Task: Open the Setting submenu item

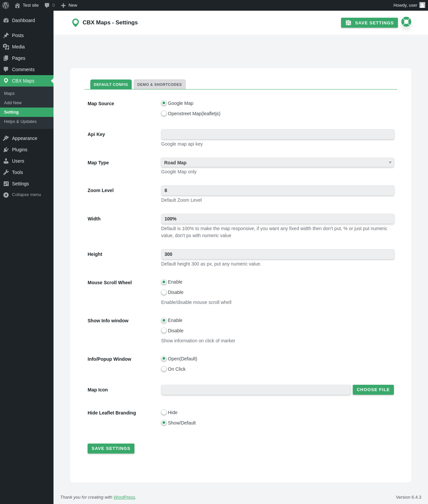Action: tap(27, 112)
